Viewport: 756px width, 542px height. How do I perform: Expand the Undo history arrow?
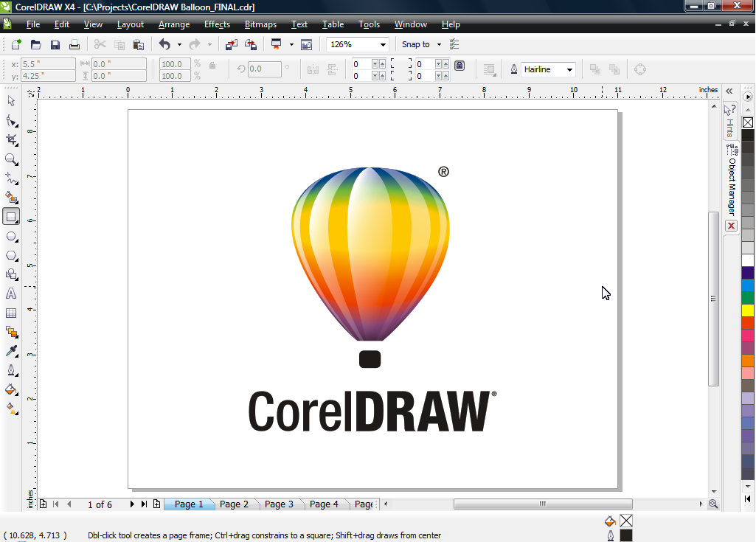(x=179, y=44)
